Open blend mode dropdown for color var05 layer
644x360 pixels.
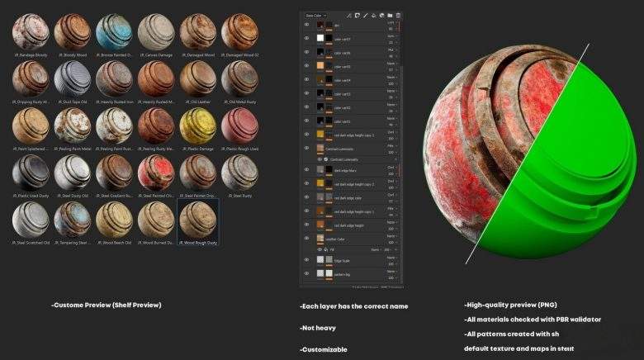tap(391, 64)
